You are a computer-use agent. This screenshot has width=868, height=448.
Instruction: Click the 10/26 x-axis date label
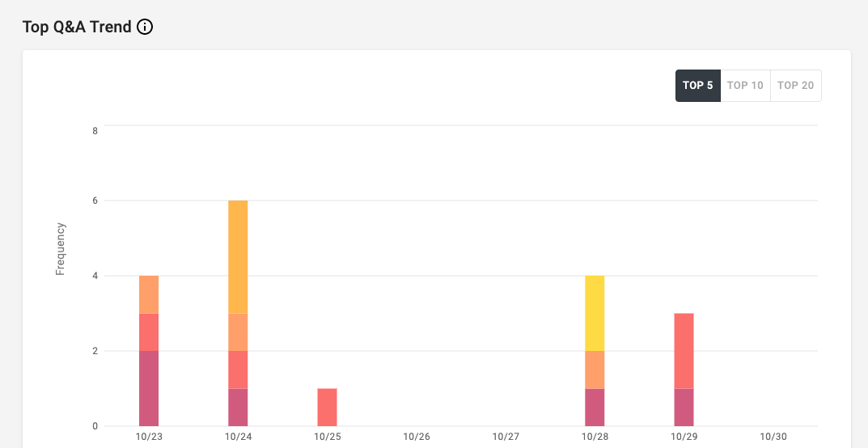click(x=416, y=436)
